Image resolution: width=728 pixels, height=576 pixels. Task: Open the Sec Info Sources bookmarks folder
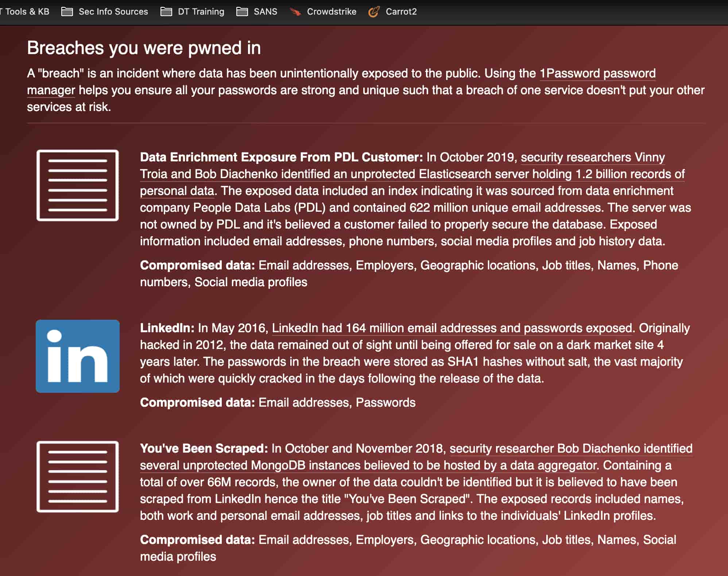click(x=113, y=12)
